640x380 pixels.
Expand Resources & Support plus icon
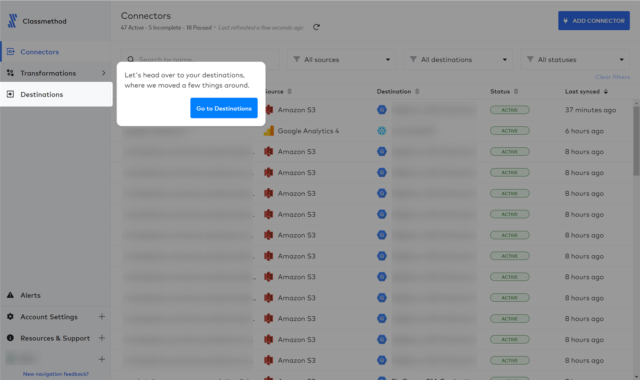click(102, 338)
